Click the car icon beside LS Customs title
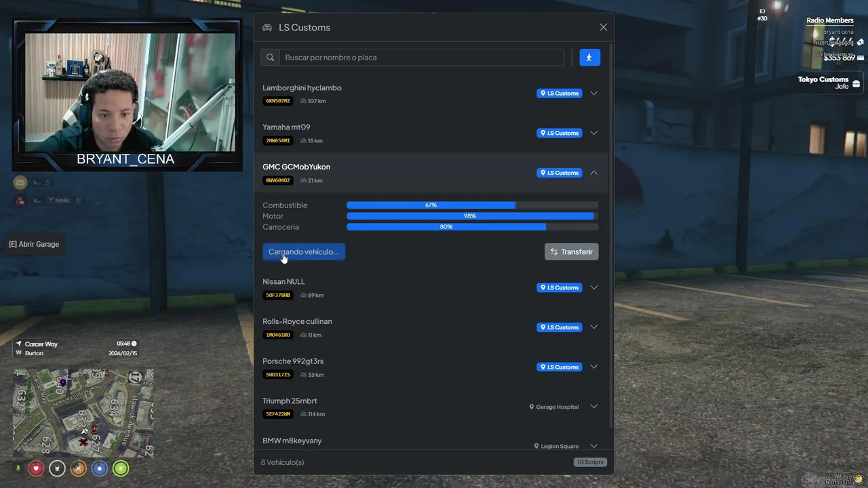 tap(267, 28)
